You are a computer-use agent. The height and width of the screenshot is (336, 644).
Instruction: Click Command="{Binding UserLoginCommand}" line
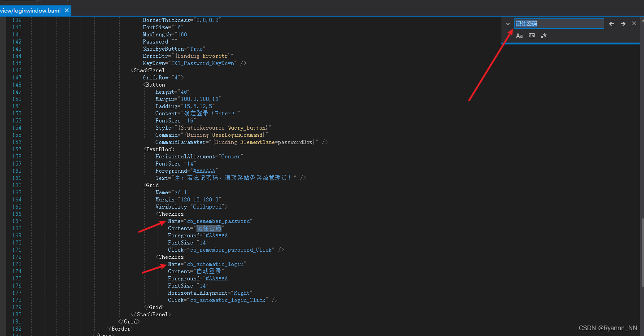212,135
